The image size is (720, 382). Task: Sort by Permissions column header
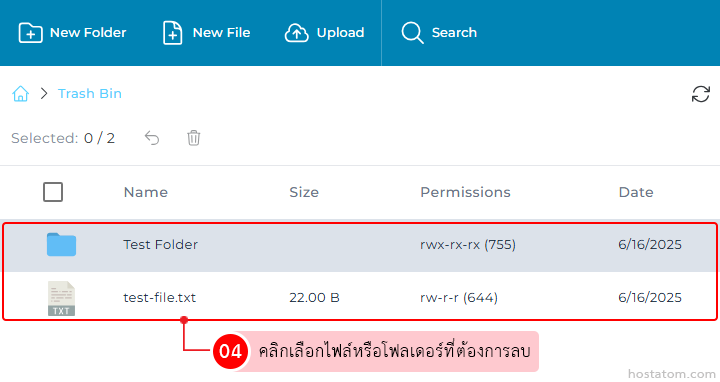[465, 192]
